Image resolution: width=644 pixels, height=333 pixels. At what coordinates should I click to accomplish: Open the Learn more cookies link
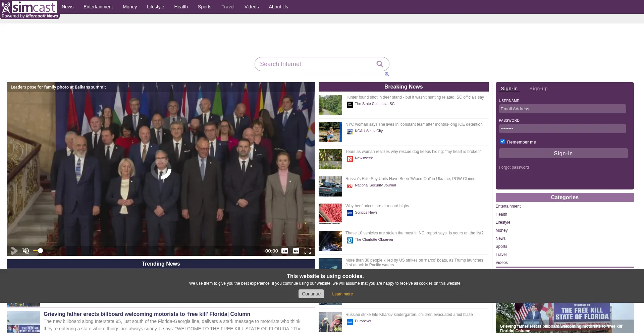(x=342, y=294)
